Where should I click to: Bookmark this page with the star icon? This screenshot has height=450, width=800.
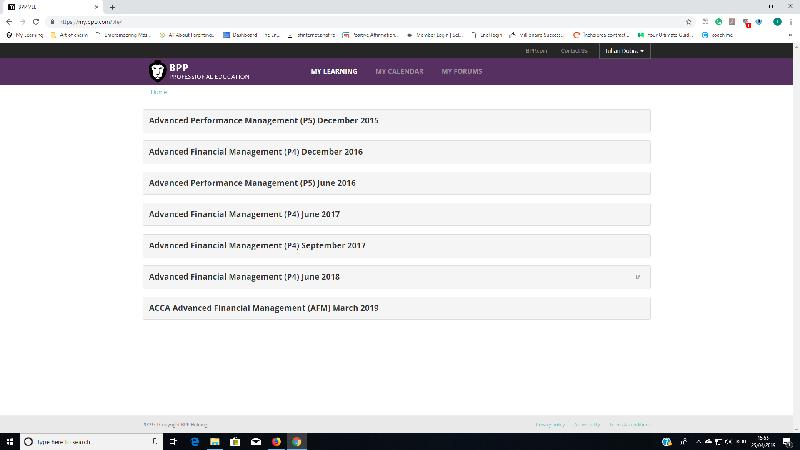click(688, 22)
